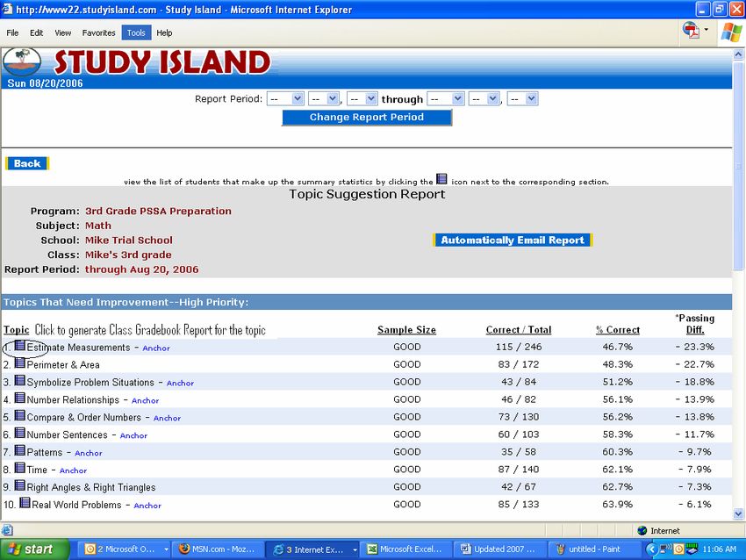Sort by % Correct column header
The height and width of the screenshot is (560, 746).
tap(618, 330)
